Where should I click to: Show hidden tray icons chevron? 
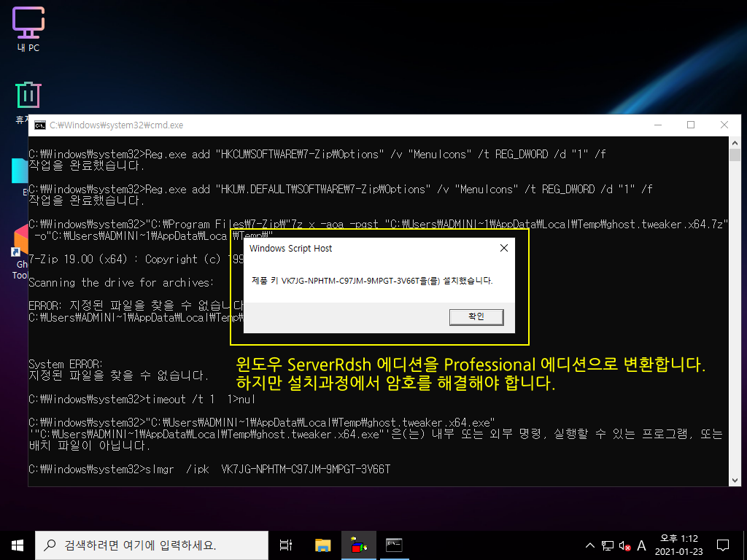[x=589, y=545]
